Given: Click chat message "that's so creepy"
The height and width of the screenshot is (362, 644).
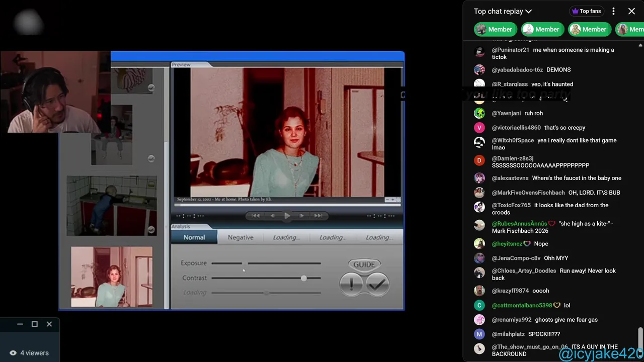Looking at the screenshot, I should tap(565, 128).
